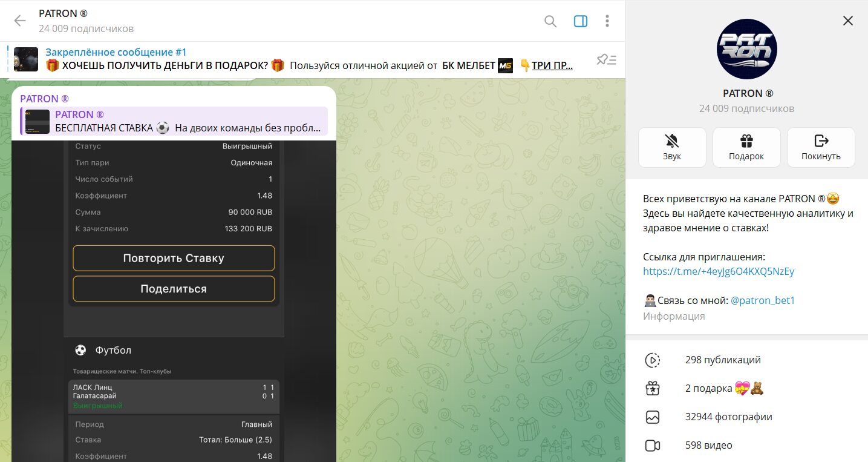Click the gift box icon beside подарка

[x=652, y=389]
